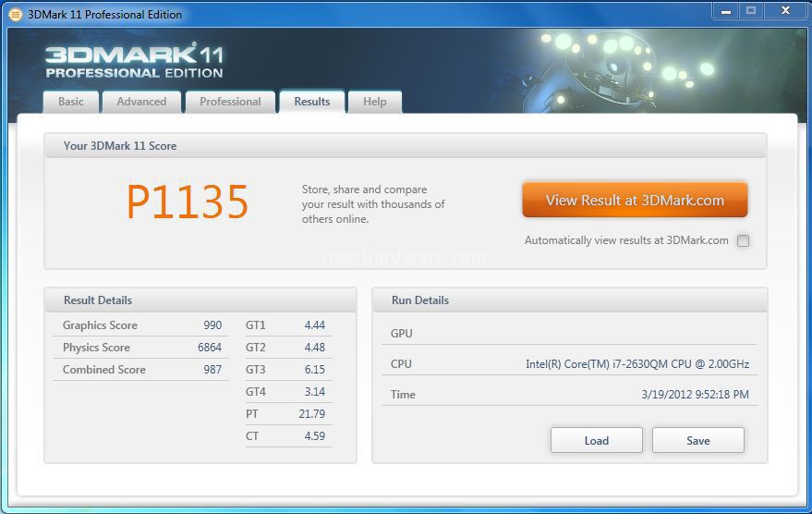This screenshot has height=514, width=812.
Task: Click the Store, share and compare description text
Action: click(373, 204)
